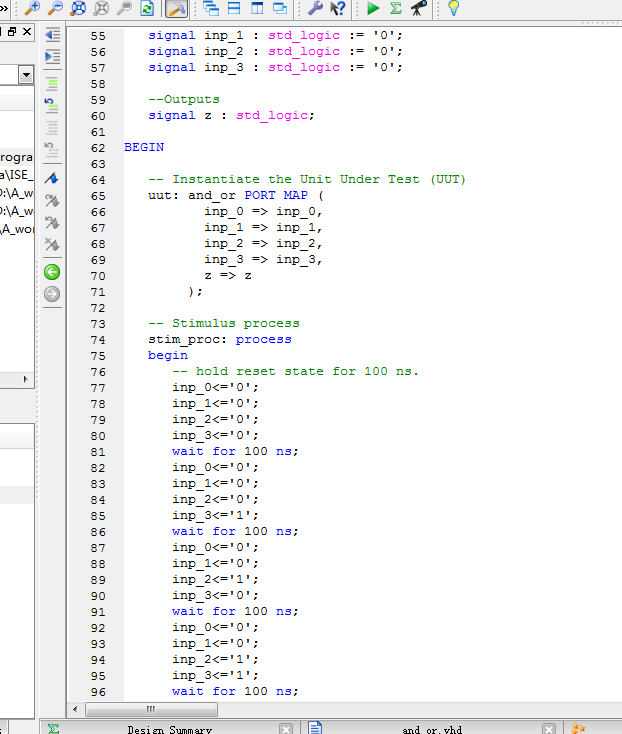Toggle the blue bookmark flag
The image size is (622, 734).
(52, 177)
